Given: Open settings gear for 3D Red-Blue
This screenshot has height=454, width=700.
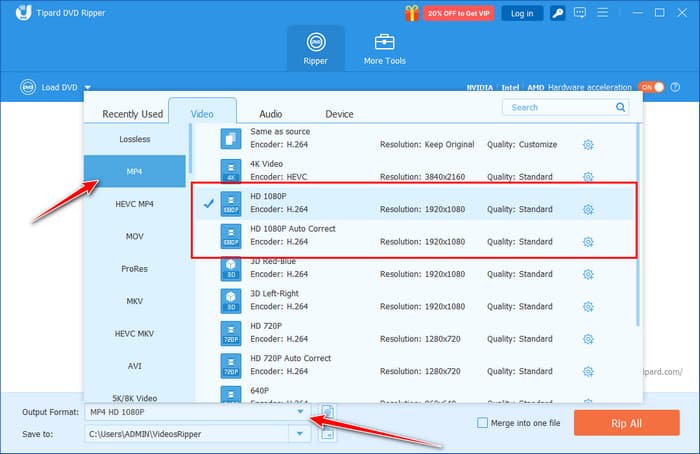Looking at the screenshot, I should click(588, 274).
